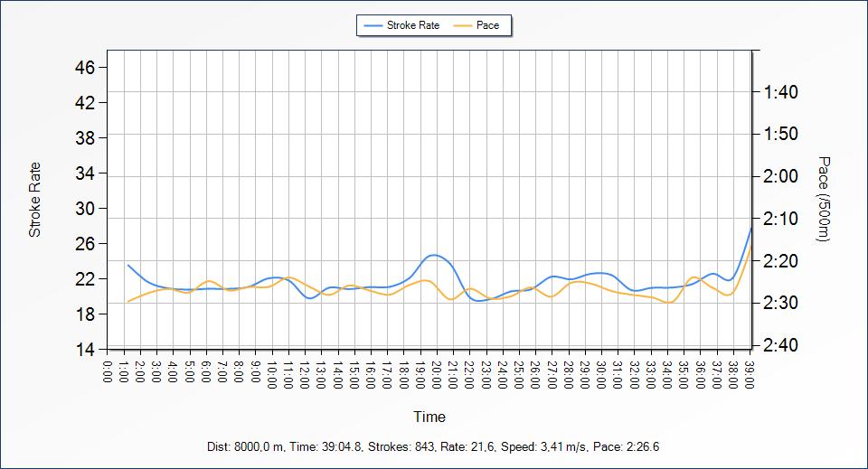This screenshot has height=469, width=868.
Task: Click the pace line's starting point near 1:00
Action: point(127,302)
